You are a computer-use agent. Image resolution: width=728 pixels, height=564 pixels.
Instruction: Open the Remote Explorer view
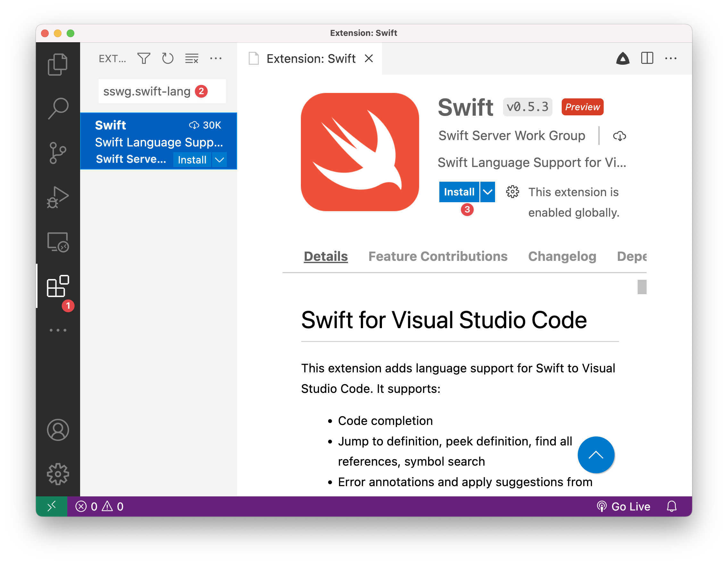[x=58, y=242]
